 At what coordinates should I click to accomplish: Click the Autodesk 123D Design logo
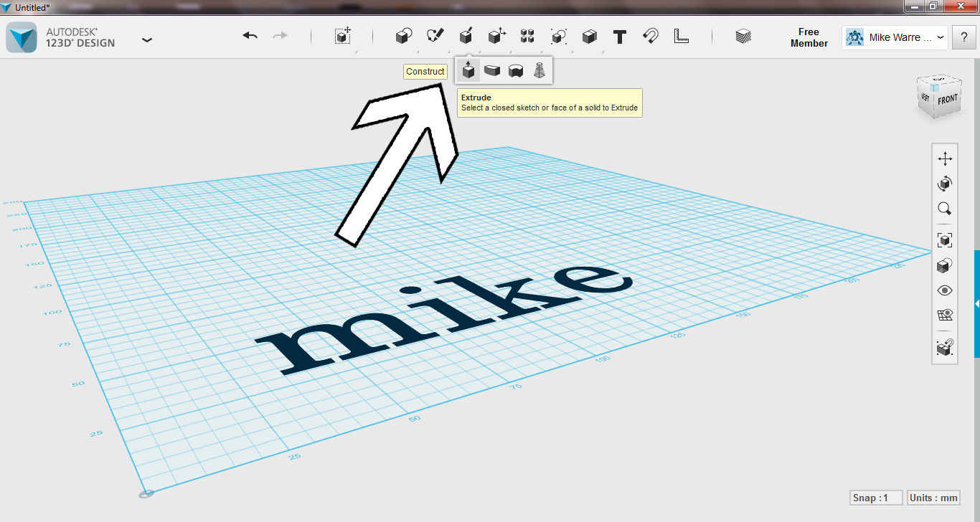point(21,37)
